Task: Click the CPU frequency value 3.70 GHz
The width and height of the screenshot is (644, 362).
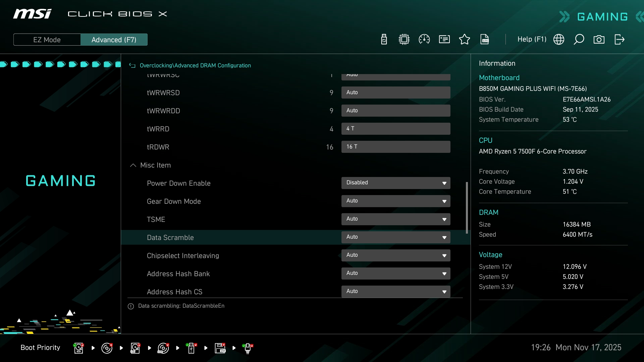Action: [x=575, y=172]
